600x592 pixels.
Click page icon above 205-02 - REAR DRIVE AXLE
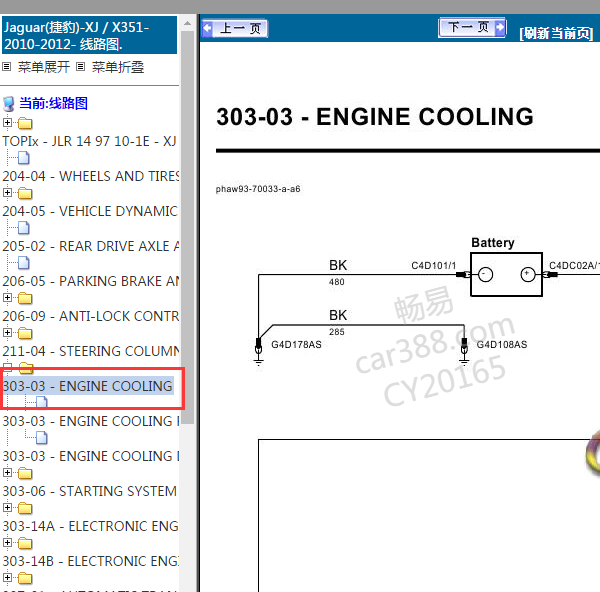[24, 228]
